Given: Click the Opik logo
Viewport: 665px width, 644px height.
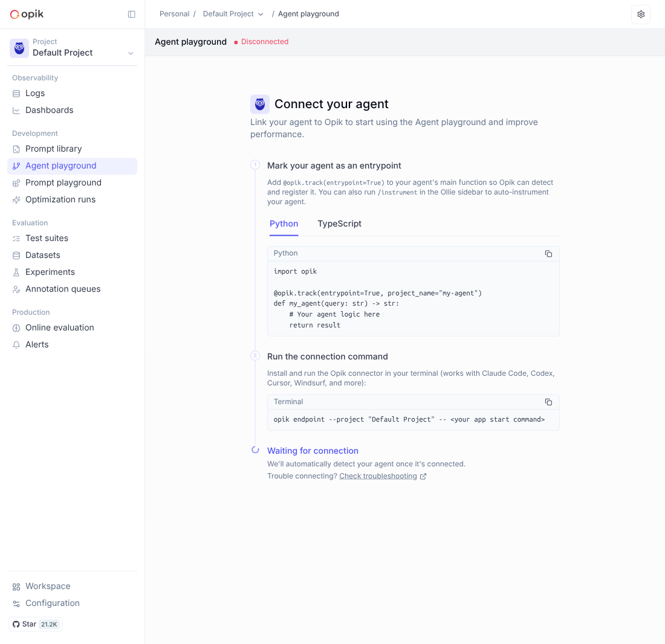Looking at the screenshot, I should coord(27,14).
